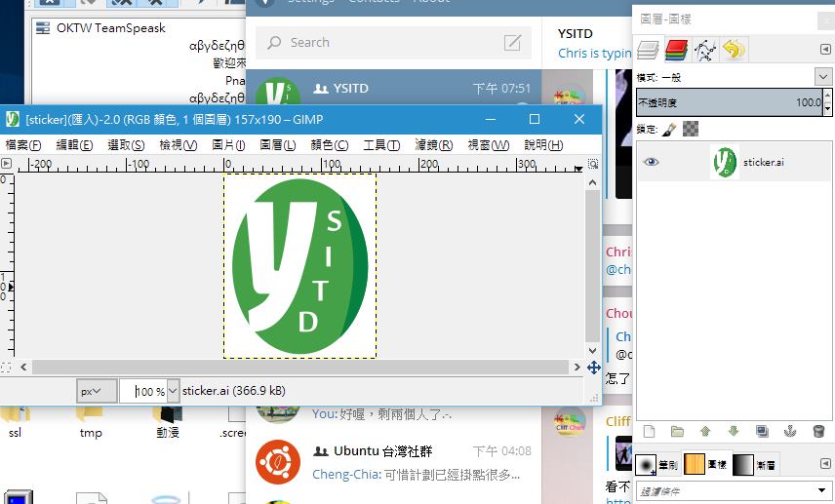Toggle zoom-on-resize icon at top right of canvas

(593, 164)
